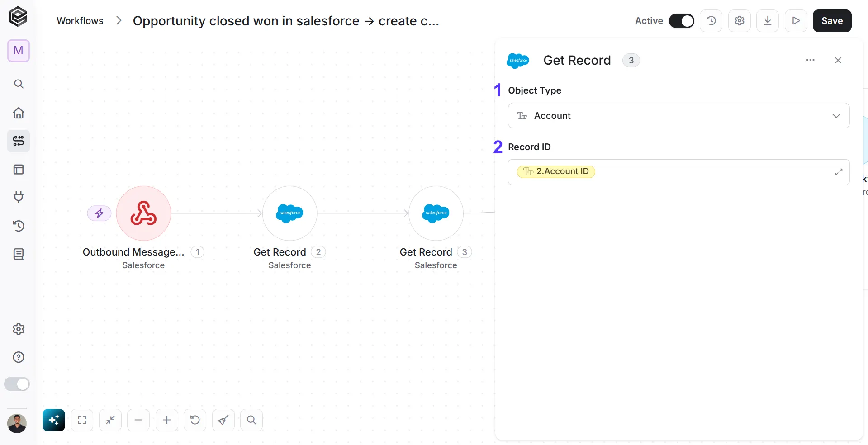
Task: Save the workflow
Action: [x=832, y=21]
